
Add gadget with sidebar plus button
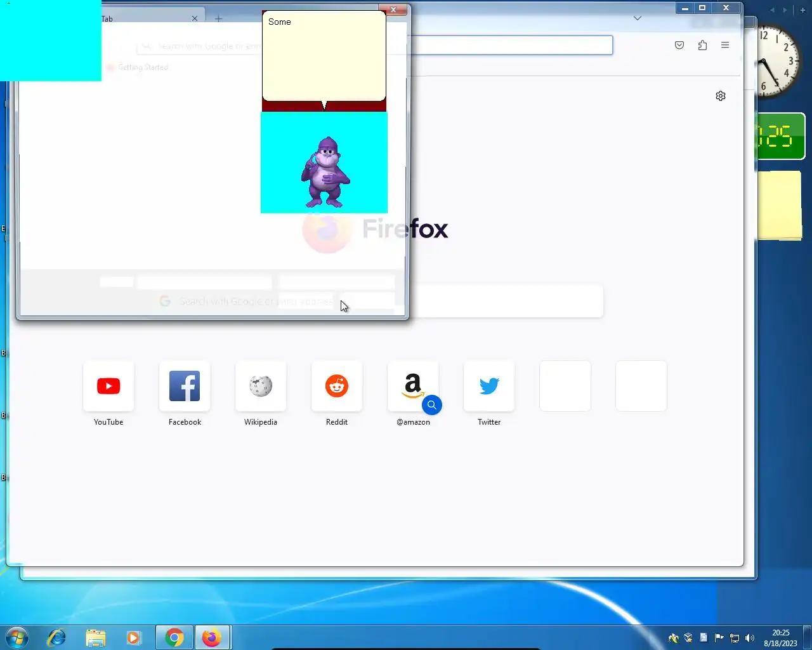pos(802,10)
